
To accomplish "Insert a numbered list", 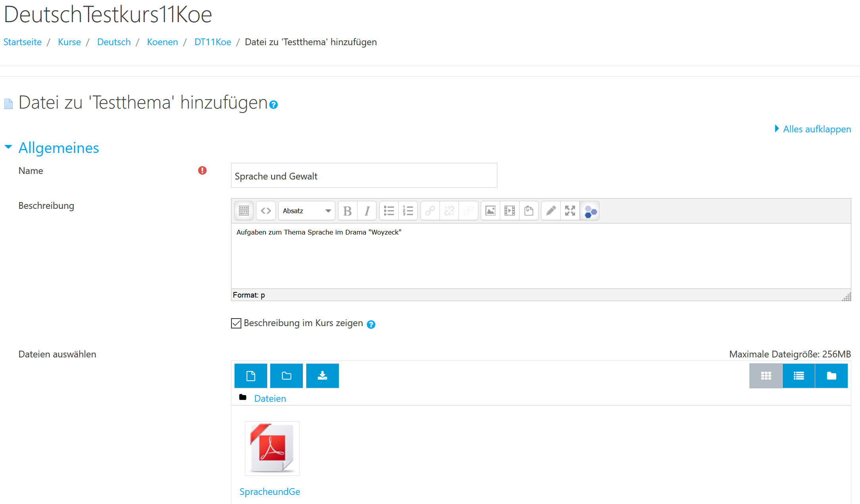I will (x=408, y=211).
